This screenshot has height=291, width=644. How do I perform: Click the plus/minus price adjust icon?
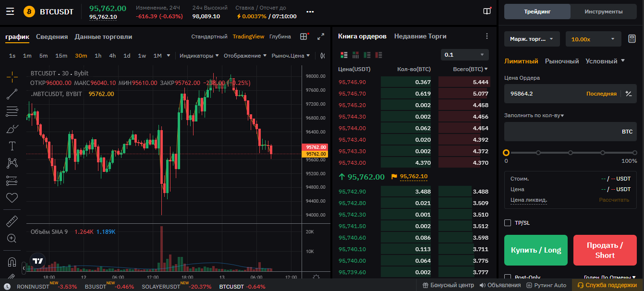tap(628, 94)
